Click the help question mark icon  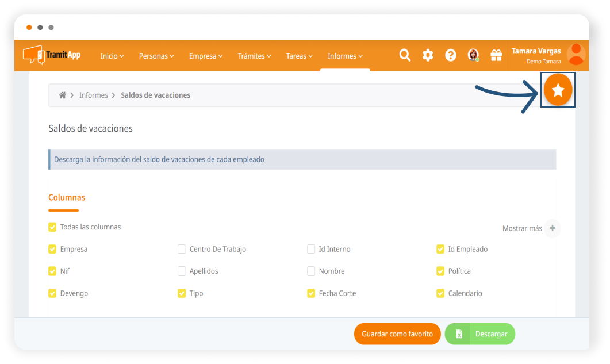pyautogui.click(x=451, y=55)
